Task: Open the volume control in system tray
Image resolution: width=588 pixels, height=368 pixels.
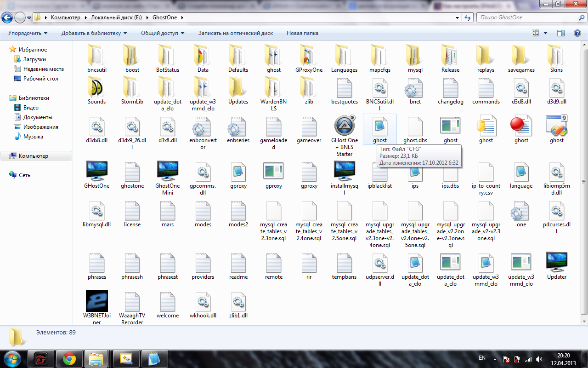Action: (538, 359)
